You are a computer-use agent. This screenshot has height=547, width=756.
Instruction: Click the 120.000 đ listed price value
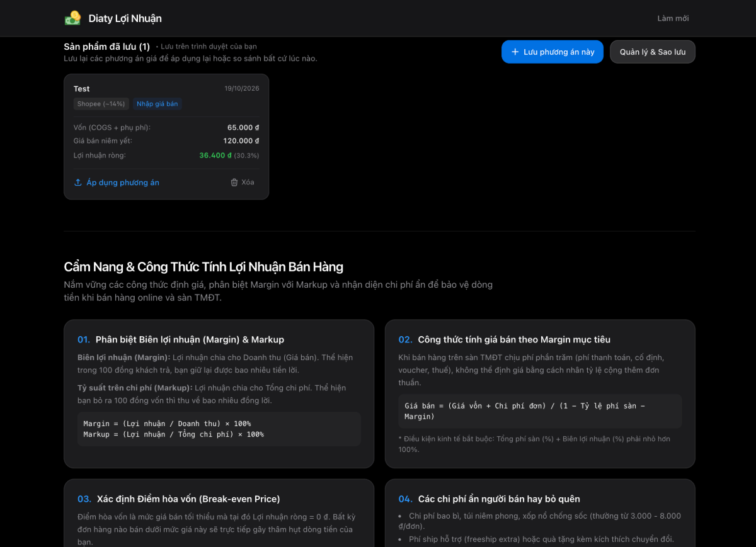[x=241, y=141]
